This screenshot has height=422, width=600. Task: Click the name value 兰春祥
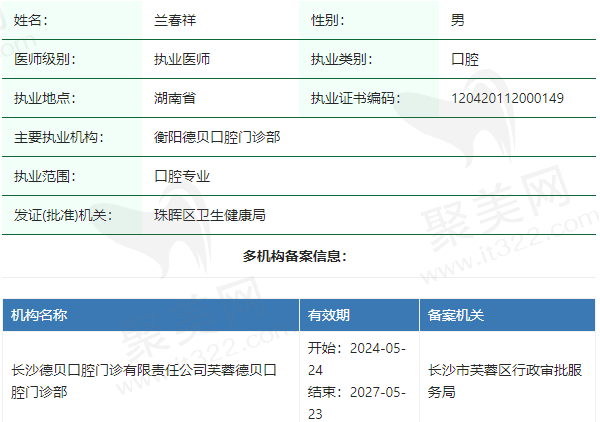pyautogui.click(x=175, y=20)
